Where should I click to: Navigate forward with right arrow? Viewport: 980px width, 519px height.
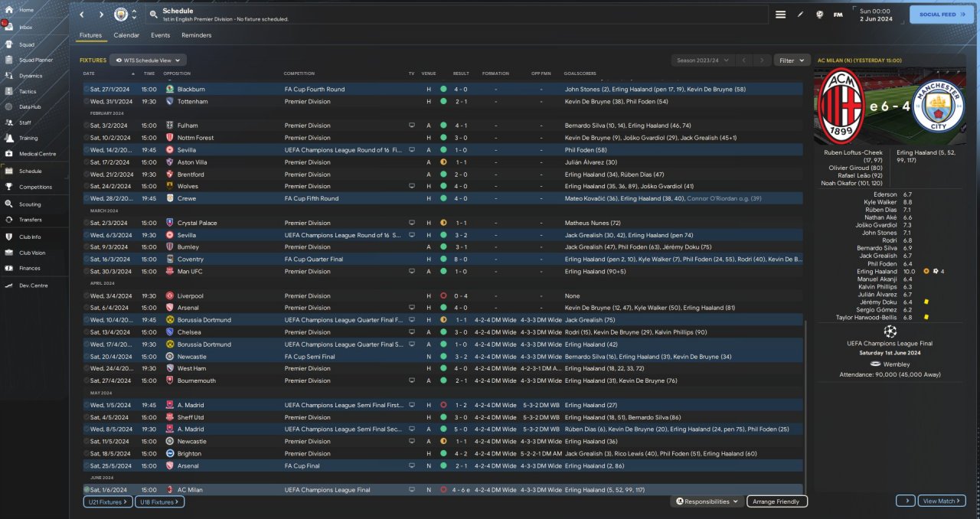point(101,15)
